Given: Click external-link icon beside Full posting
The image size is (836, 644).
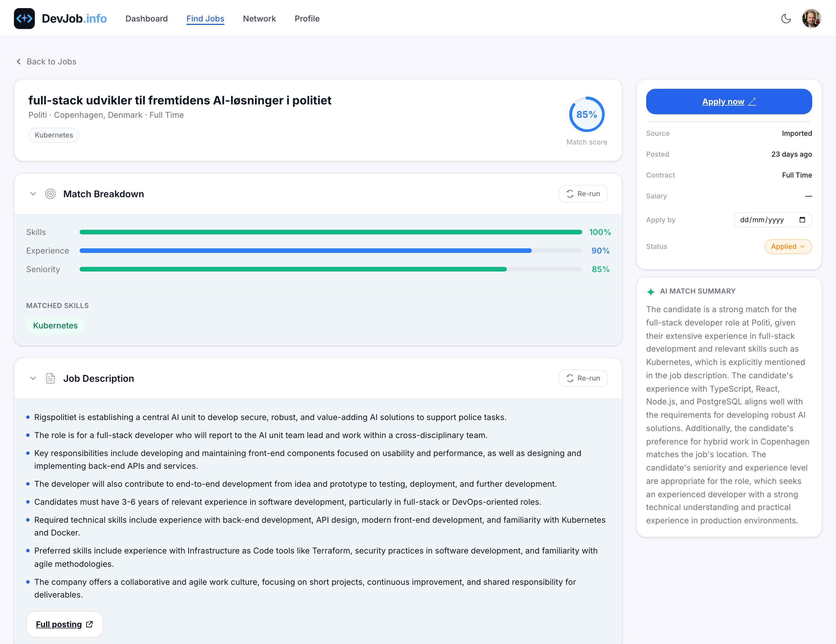Looking at the screenshot, I should pos(89,624).
